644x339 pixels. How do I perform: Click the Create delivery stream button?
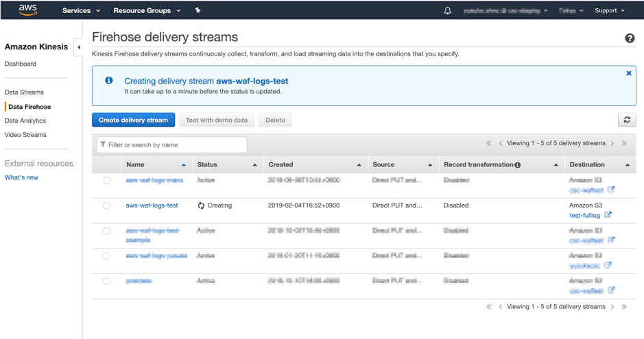[x=133, y=120]
